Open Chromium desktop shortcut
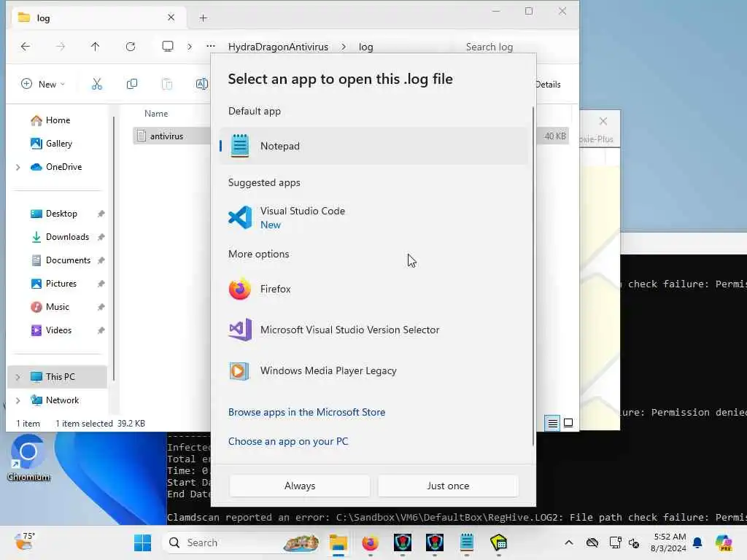 (x=28, y=459)
